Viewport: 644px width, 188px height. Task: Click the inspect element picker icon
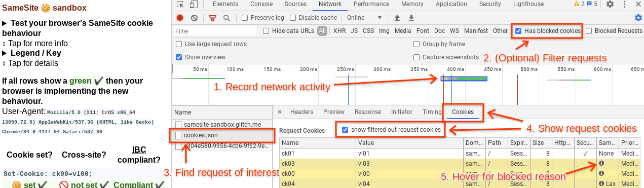[180, 5]
